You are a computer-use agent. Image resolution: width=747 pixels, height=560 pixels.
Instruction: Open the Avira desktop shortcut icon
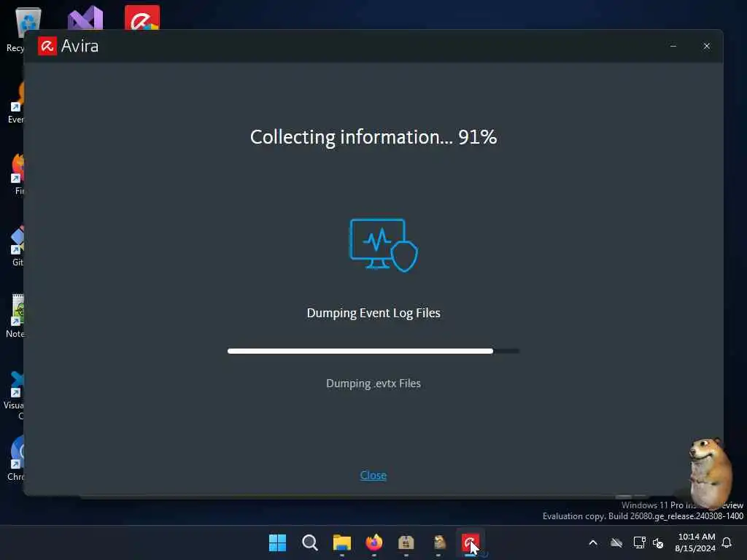pos(142,17)
